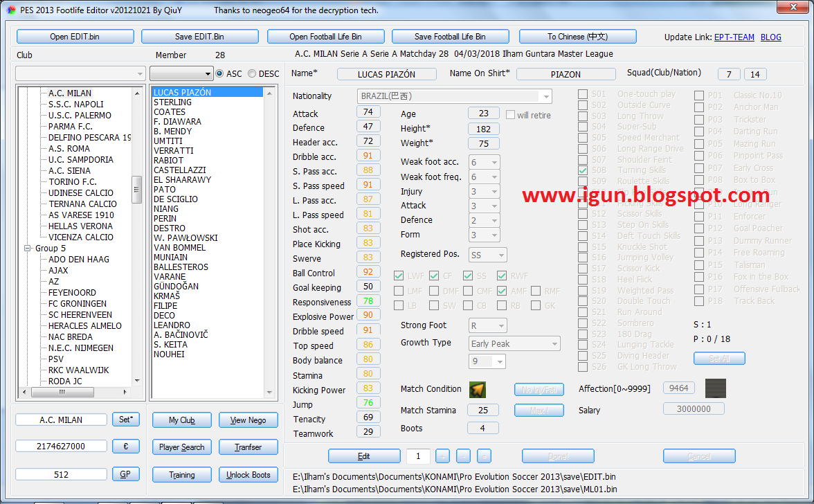
Task: Click the Name field LUCAS PIAZÓN
Action: 387,74
